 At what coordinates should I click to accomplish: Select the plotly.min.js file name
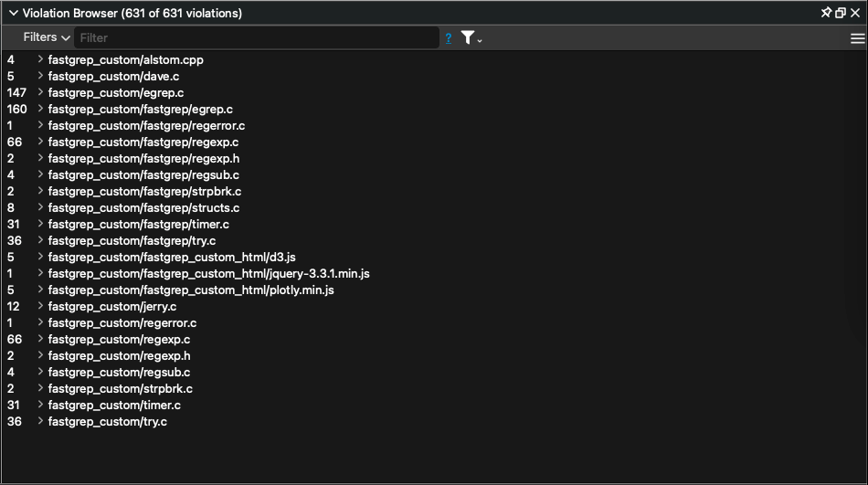(191, 290)
